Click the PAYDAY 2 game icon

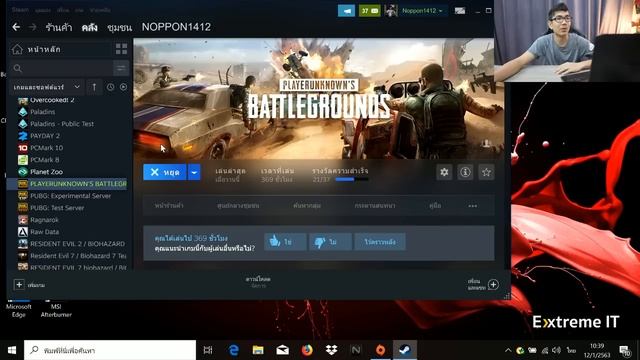click(x=23, y=136)
